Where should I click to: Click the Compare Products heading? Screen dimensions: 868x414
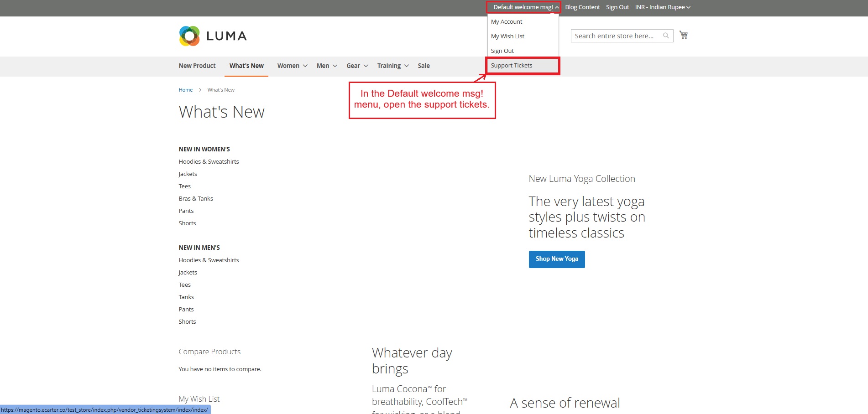tap(209, 352)
